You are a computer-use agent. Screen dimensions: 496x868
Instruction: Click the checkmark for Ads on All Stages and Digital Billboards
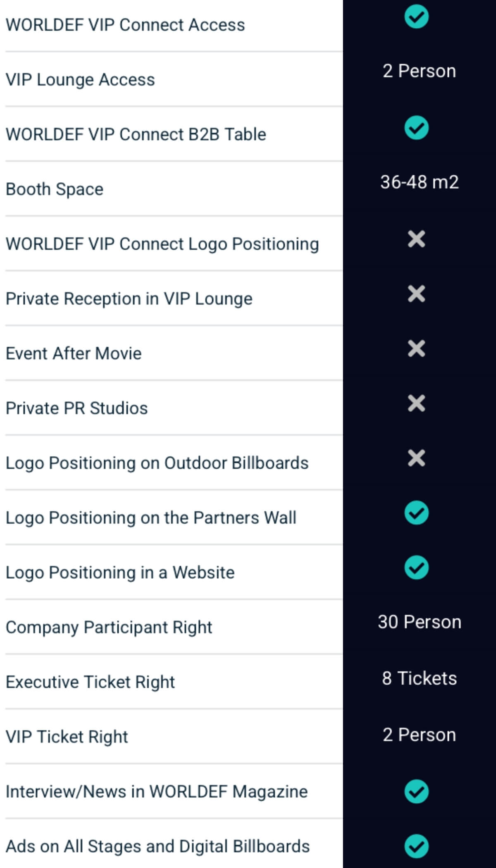[416, 846]
